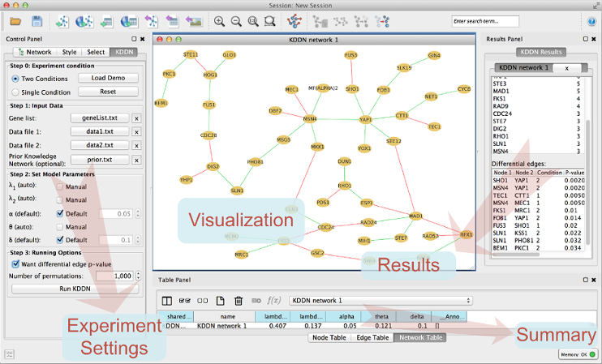
Task: Click the trash icon in Table Panel
Action: (239, 300)
